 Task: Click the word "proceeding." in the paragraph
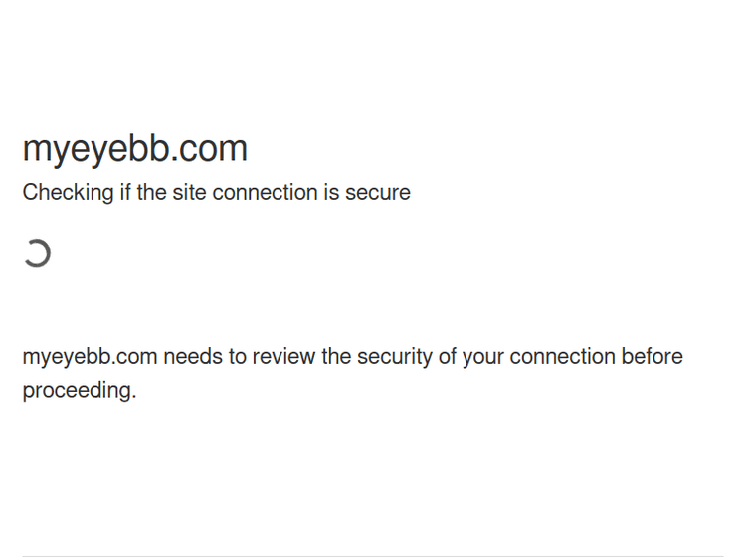pos(79,390)
